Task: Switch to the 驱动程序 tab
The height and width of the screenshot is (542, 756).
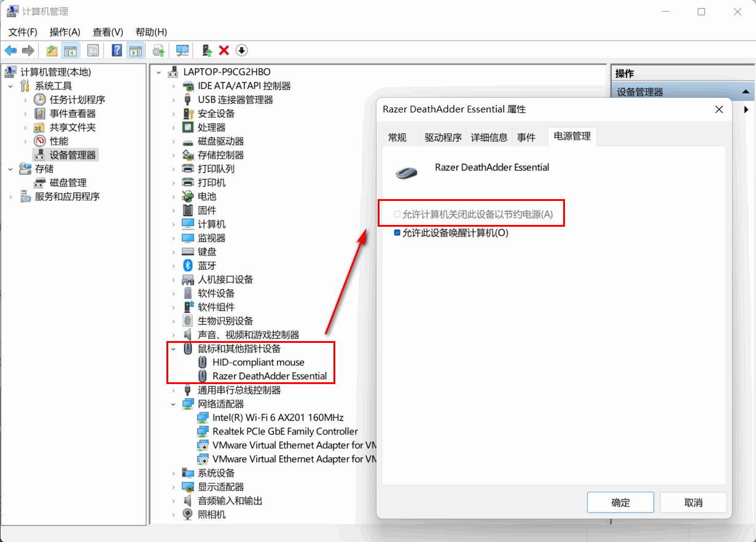Action: tap(443, 138)
